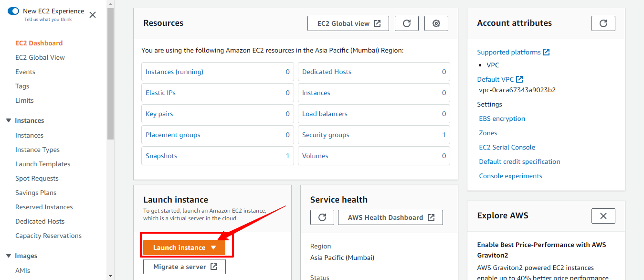Refresh Account attributes panel
This screenshot has height=280, width=644.
pos(603,23)
